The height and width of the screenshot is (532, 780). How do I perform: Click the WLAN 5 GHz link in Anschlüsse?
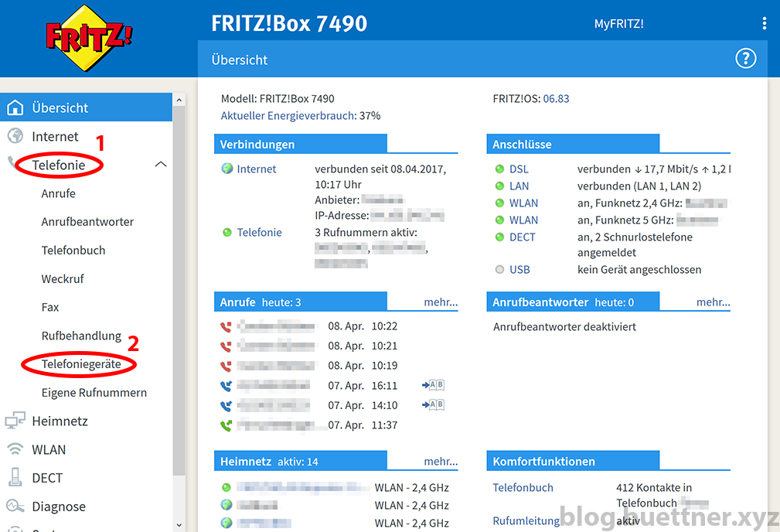tap(523, 220)
